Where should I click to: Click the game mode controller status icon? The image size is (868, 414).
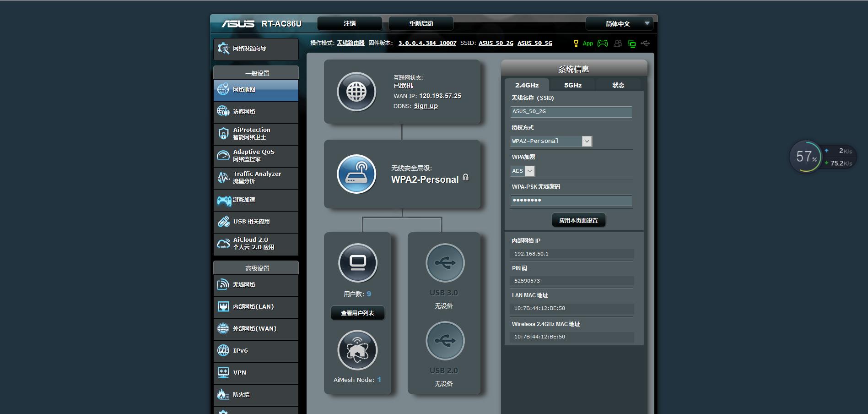coord(603,44)
